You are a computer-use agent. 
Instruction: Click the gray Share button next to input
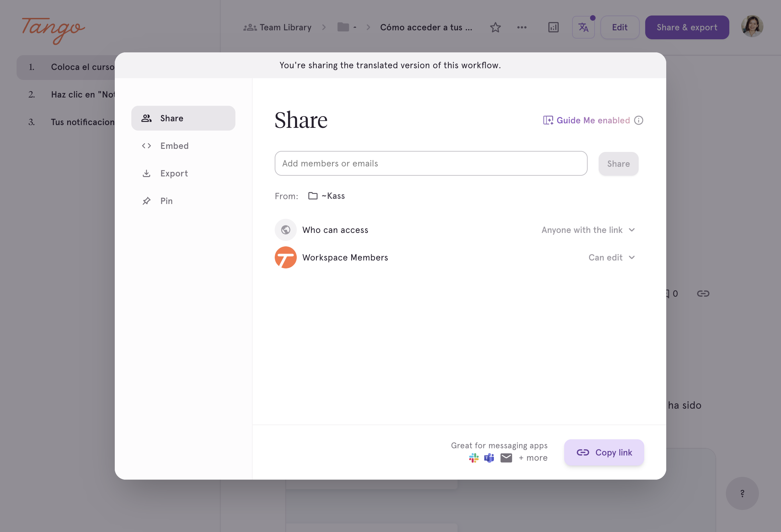(x=619, y=164)
